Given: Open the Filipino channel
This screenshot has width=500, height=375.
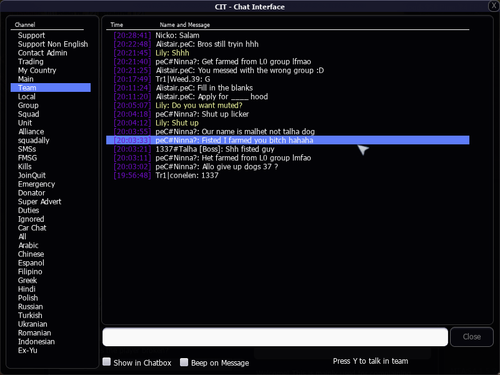Looking at the screenshot, I should coord(30,272).
